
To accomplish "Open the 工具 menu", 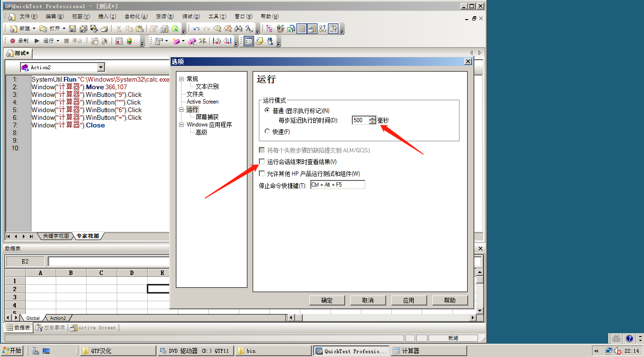I will [x=217, y=16].
